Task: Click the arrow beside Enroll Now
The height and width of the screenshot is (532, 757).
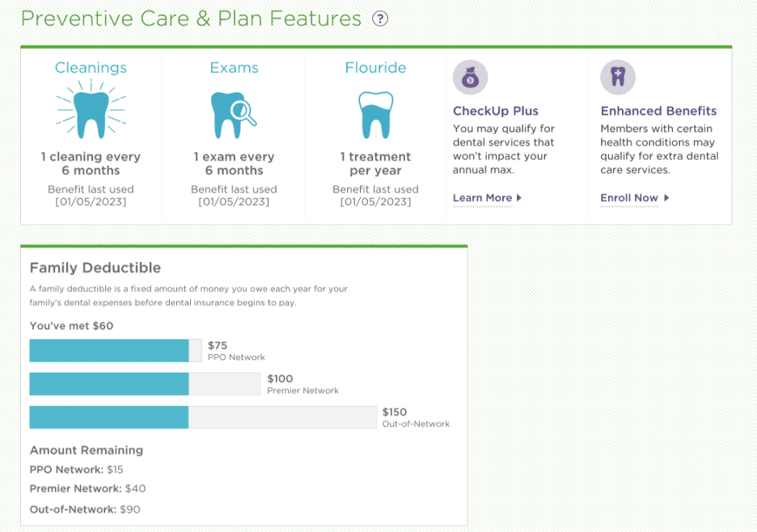Action: click(x=666, y=198)
